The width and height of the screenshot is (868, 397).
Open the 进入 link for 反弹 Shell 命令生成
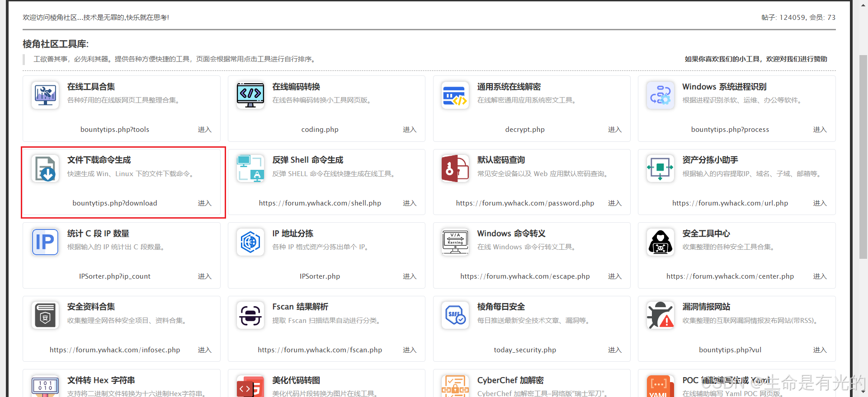410,203
